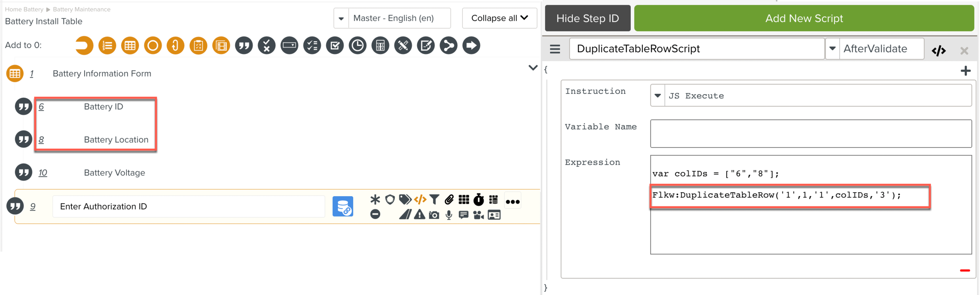Click the Variable Name input field
The image size is (980, 295).
click(811, 134)
